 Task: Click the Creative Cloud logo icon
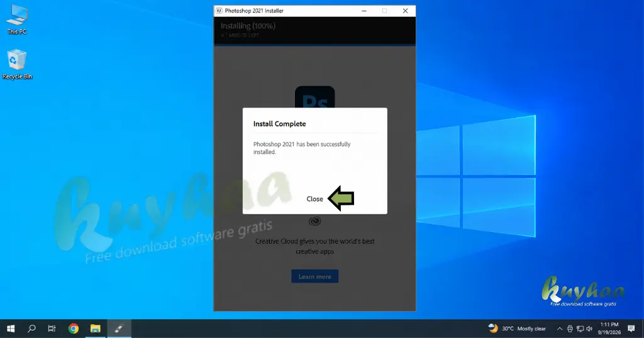coord(314,222)
